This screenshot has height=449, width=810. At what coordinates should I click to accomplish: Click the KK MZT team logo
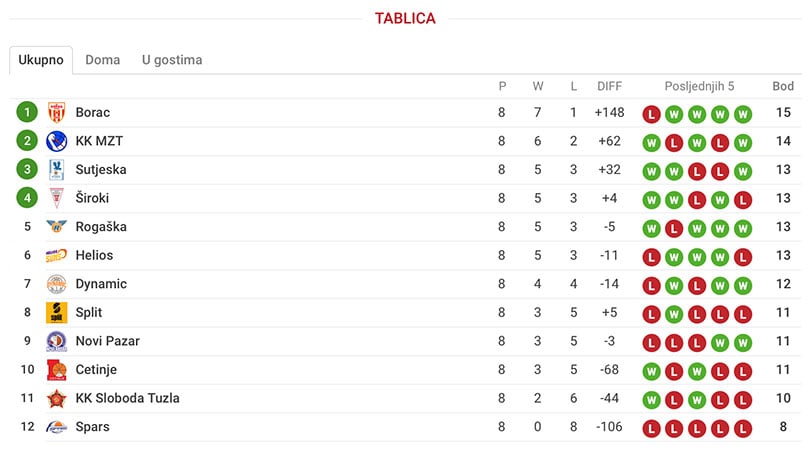tap(56, 141)
